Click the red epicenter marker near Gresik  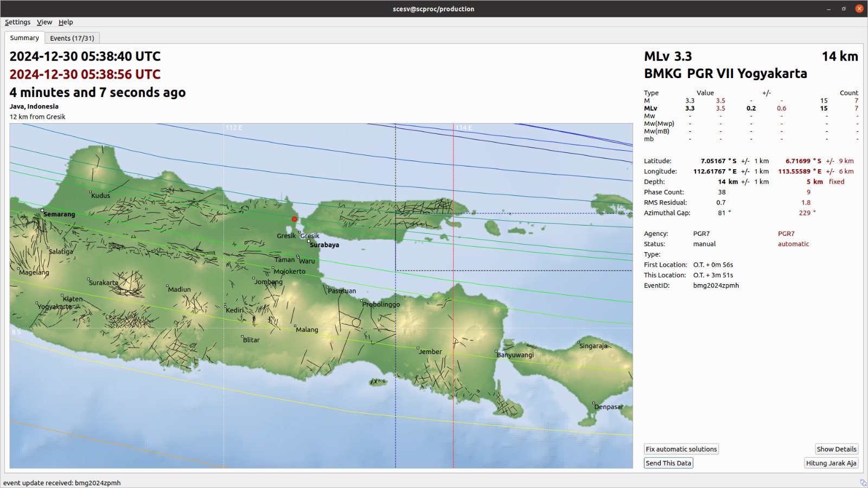(x=295, y=219)
